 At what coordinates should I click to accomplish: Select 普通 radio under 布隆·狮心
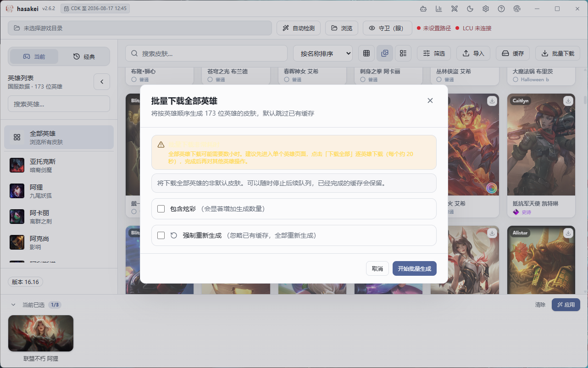[x=134, y=79]
